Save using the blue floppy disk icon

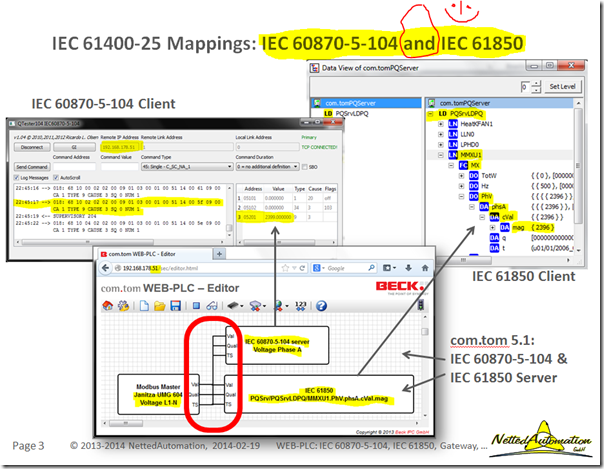[176, 306]
